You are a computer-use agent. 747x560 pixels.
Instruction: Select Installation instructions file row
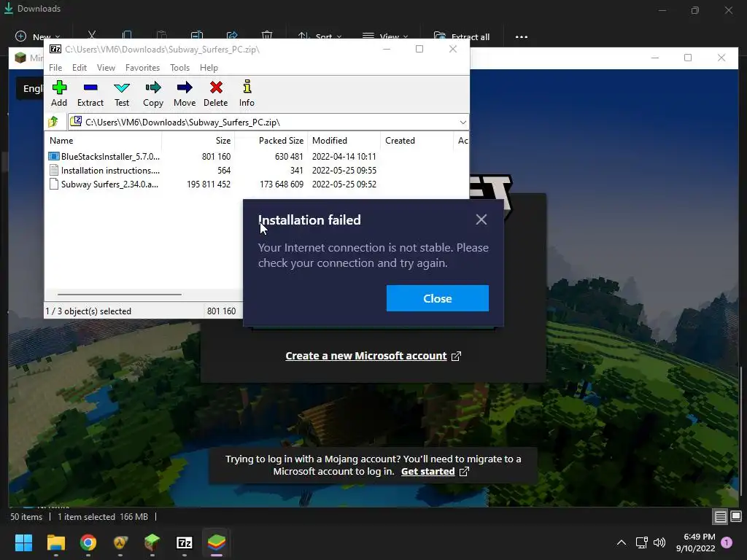pos(212,171)
